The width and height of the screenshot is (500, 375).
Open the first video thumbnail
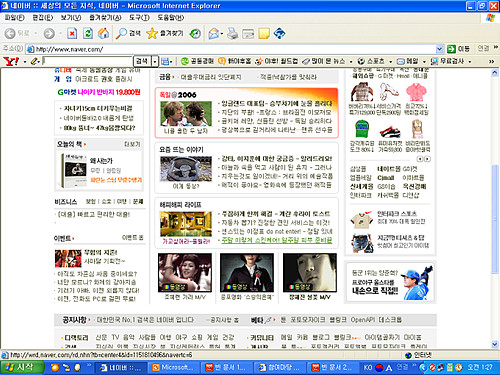185,273
